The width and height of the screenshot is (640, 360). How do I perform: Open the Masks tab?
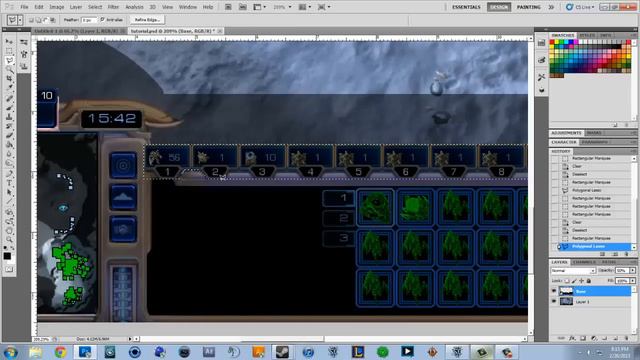[594, 133]
